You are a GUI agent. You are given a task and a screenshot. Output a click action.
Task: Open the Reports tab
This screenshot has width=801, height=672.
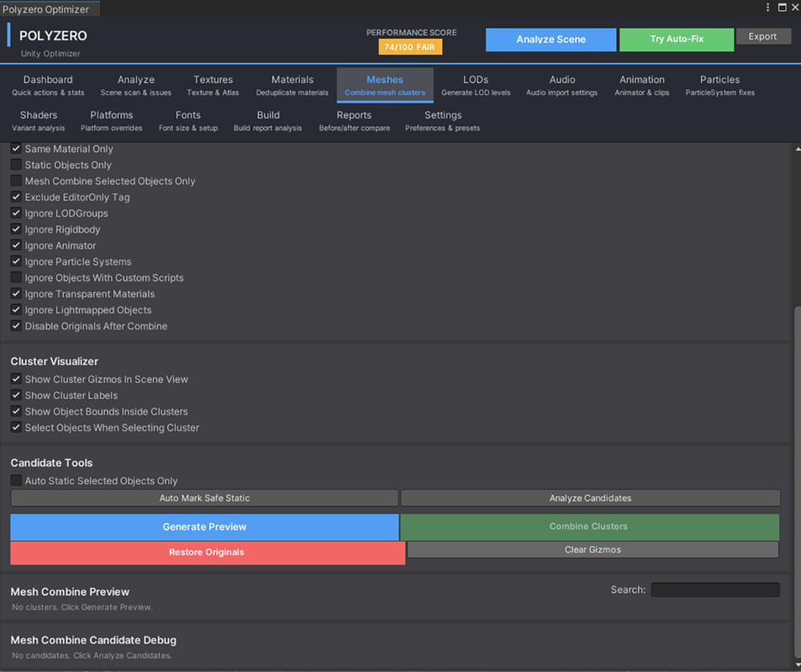(354, 121)
